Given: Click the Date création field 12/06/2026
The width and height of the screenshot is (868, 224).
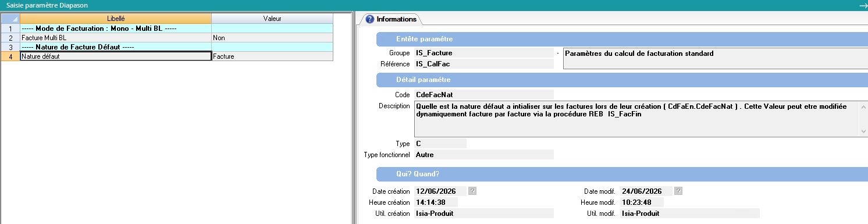Looking at the screenshot, I should [x=440, y=191].
